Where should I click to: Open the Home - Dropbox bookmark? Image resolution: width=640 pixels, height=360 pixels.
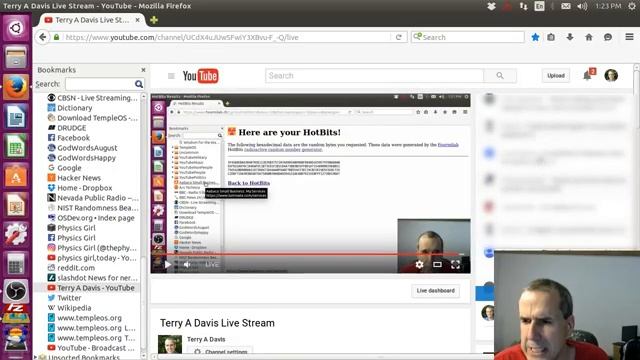(80, 188)
